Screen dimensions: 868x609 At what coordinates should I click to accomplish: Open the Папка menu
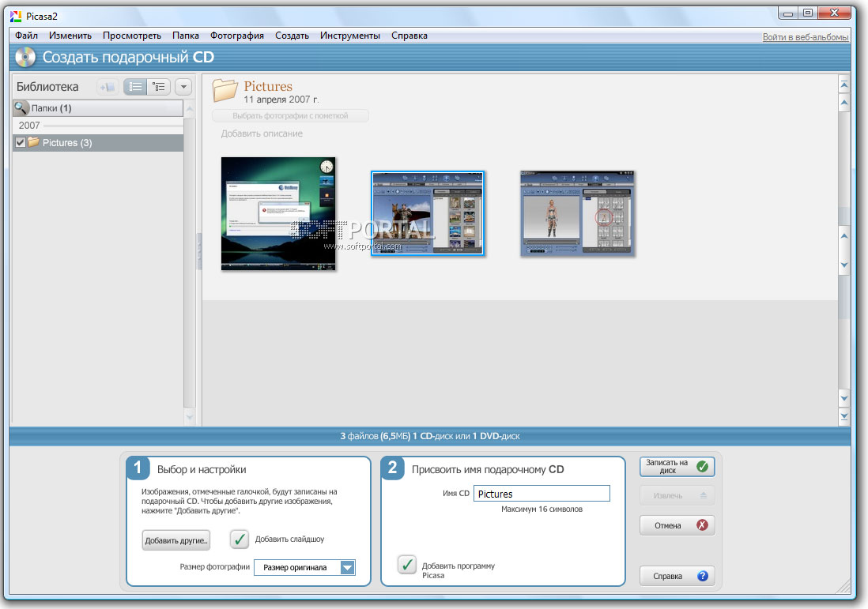click(186, 36)
